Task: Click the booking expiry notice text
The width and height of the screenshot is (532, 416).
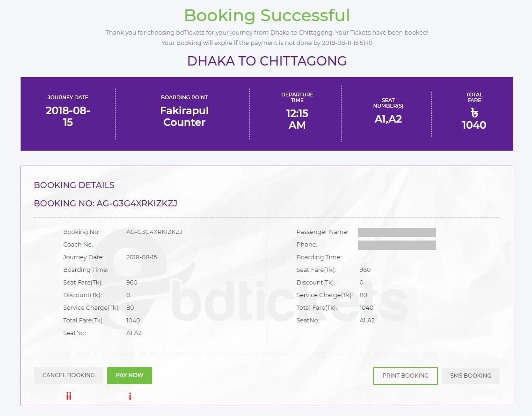Action: pyautogui.click(x=267, y=43)
